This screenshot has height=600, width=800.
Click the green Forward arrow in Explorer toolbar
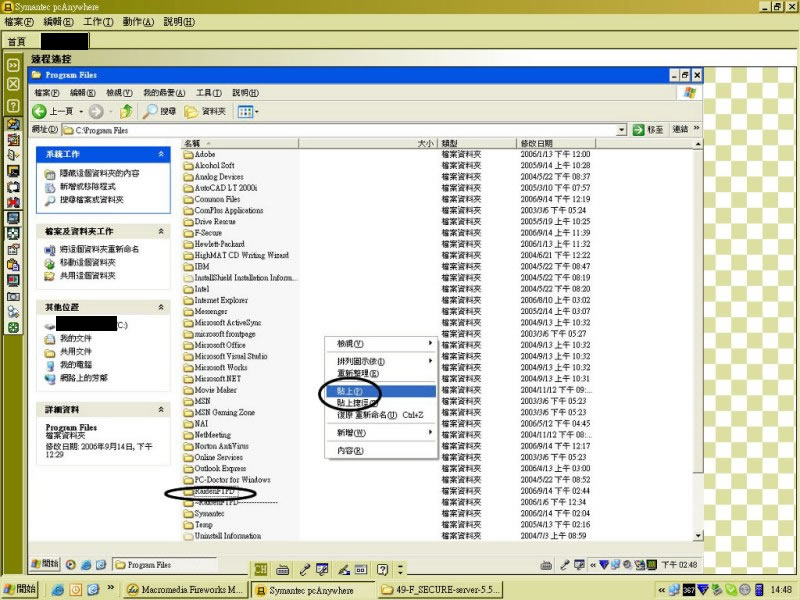[96, 111]
